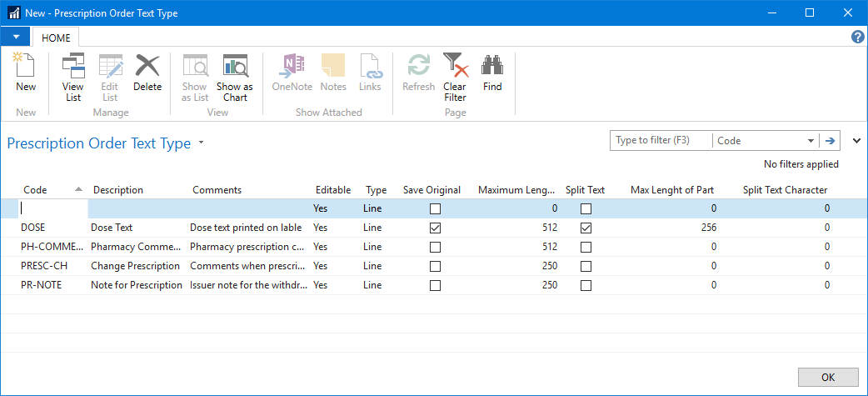Uncheck Split Text for DOSE row

[586, 228]
